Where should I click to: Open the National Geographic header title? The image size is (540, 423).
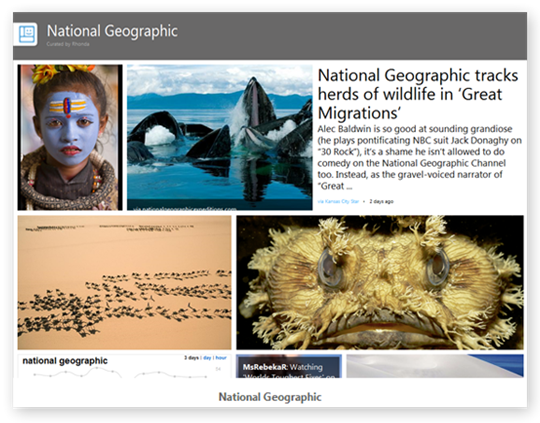coord(112,31)
